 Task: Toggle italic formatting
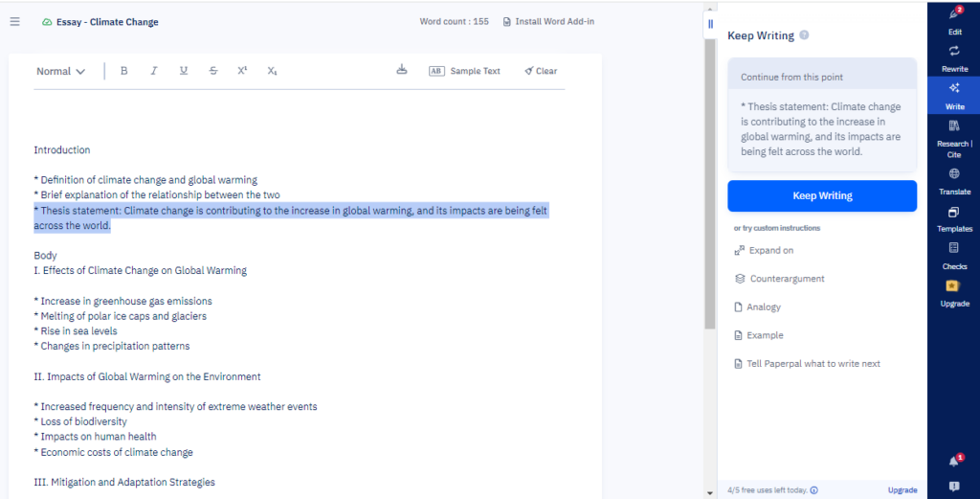point(153,71)
